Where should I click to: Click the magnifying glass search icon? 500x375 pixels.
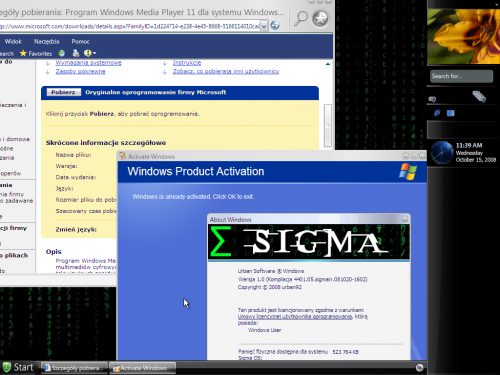click(300, 18)
